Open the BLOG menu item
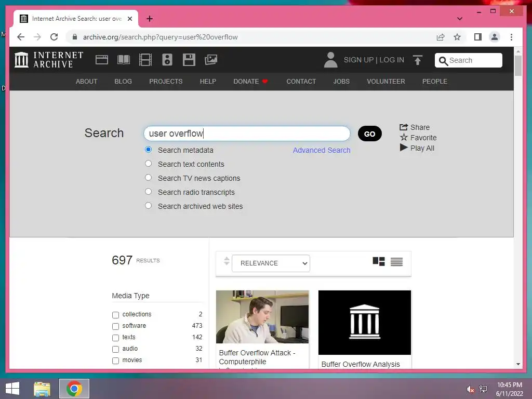The height and width of the screenshot is (399, 532). (x=123, y=82)
